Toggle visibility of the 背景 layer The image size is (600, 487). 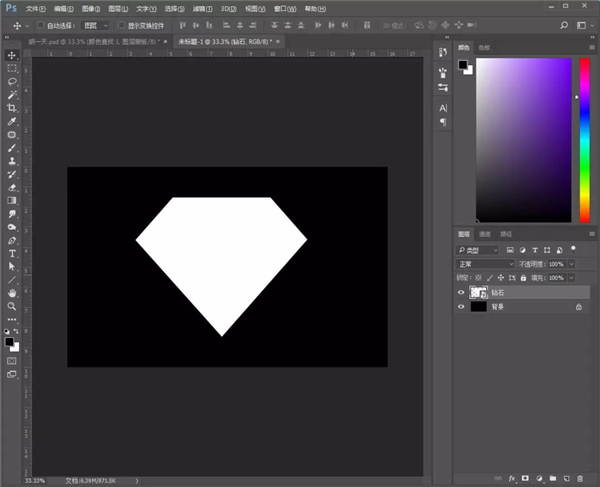coord(461,307)
